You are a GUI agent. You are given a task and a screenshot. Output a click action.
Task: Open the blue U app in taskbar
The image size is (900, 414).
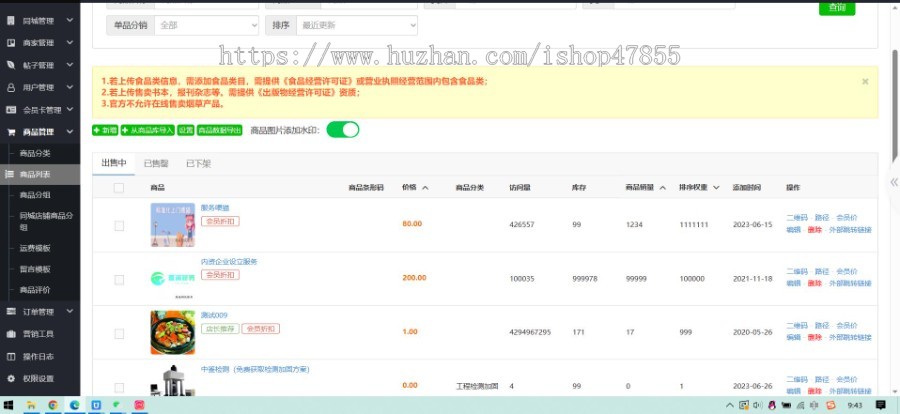[x=96, y=405]
